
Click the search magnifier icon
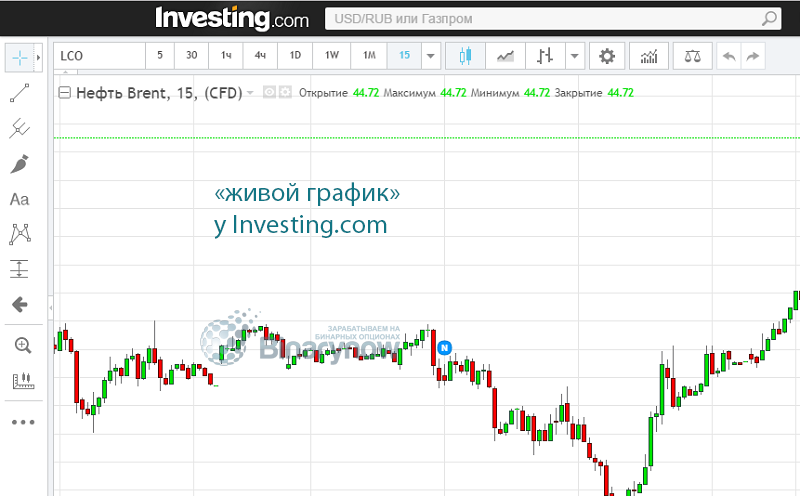pyautogui.click(x=769, y=19)
